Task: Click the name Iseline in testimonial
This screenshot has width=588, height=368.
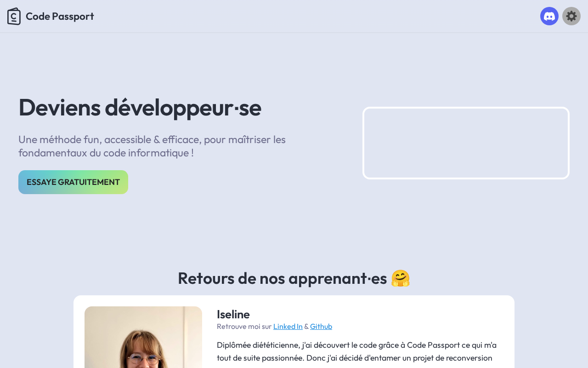Action: 233,314
